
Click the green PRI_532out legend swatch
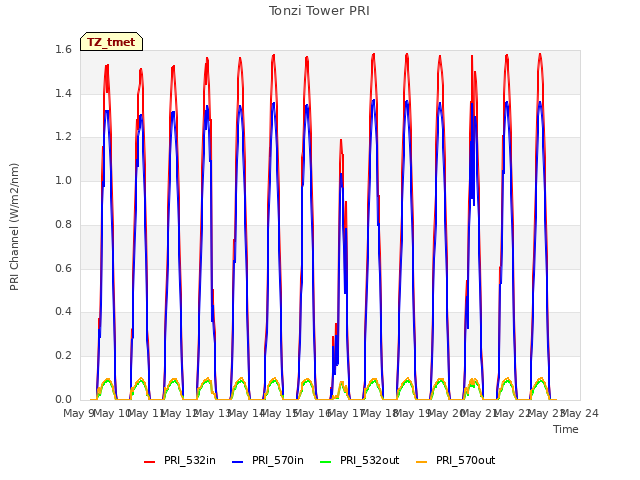click(x=326, y=462)
